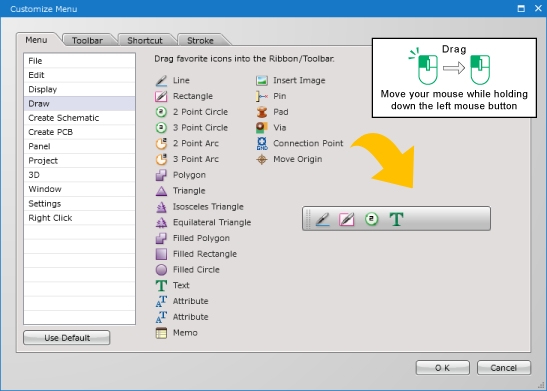The height and width of the screenshot is (391, 547).
Task: Click the Move Origin icon
Action: pyautogui.click(x=262, y=159)
